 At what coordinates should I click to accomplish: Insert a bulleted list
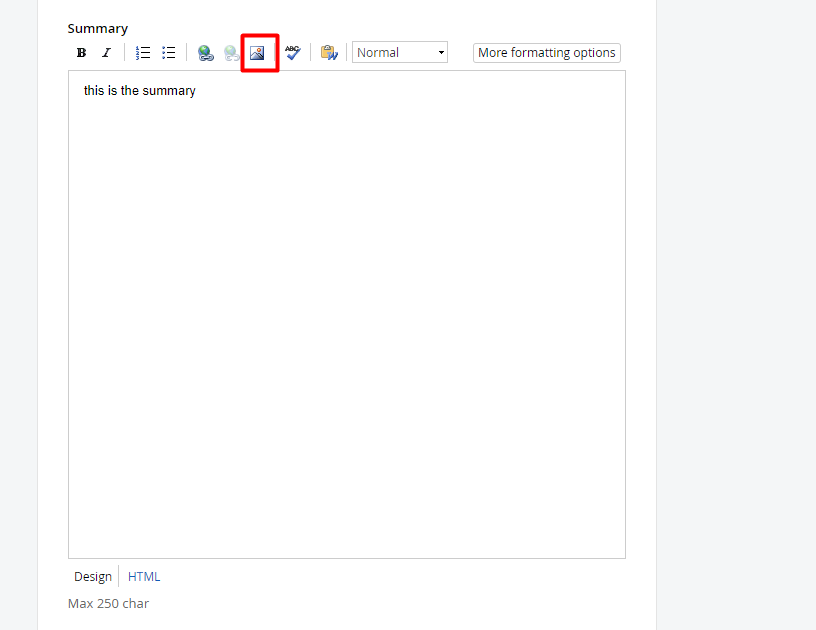pyautogui.click(x=169, y=53)
